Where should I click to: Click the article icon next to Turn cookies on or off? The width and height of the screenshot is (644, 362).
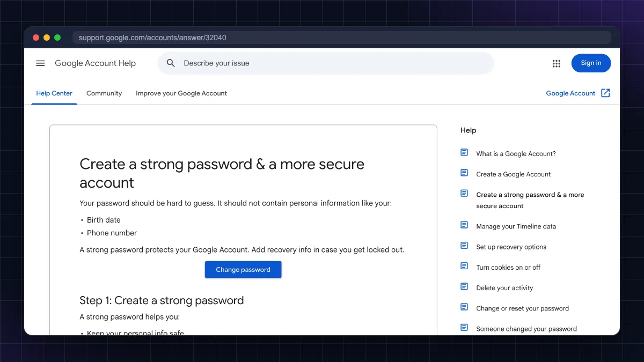point(464,266)
